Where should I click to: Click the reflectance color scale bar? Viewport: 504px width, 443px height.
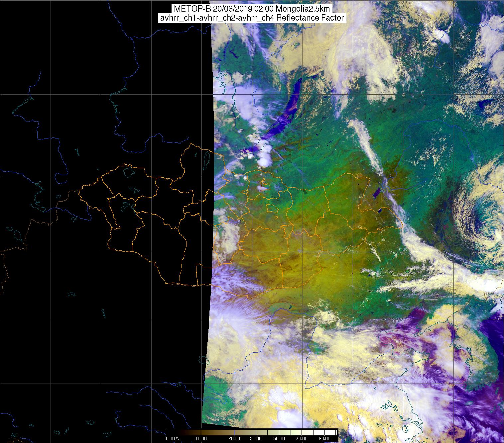[x=252, y=432]
